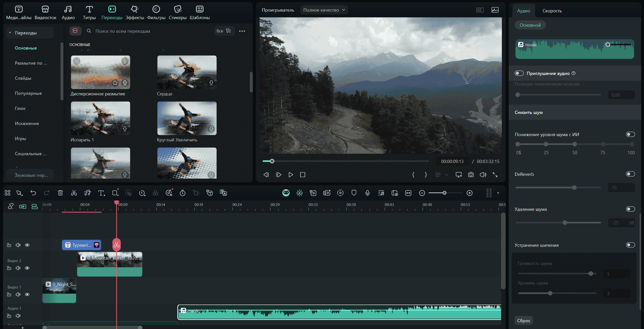Open the 'Все' filter dropdown

point(224,31)
